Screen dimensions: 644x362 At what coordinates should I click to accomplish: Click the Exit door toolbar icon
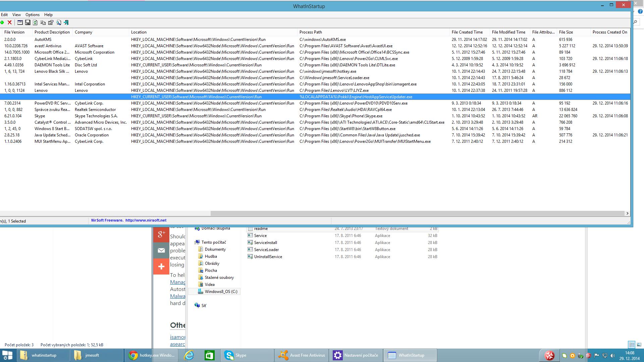(66, 22)
